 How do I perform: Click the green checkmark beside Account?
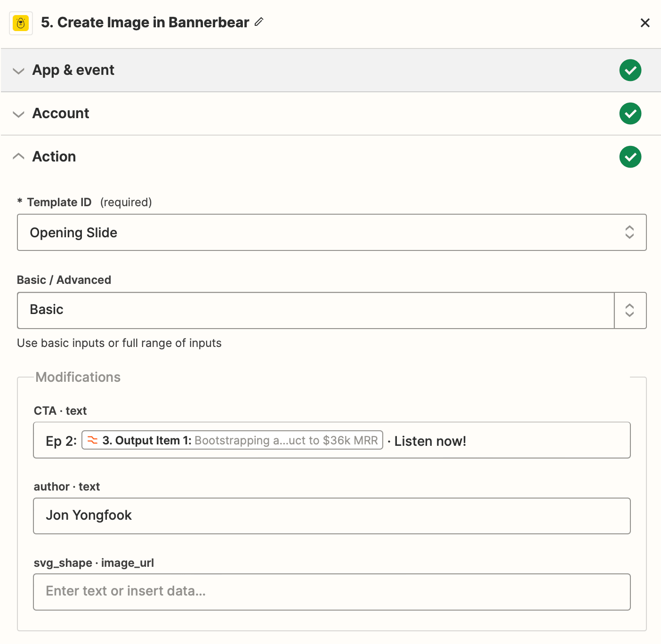pos(630,113)
